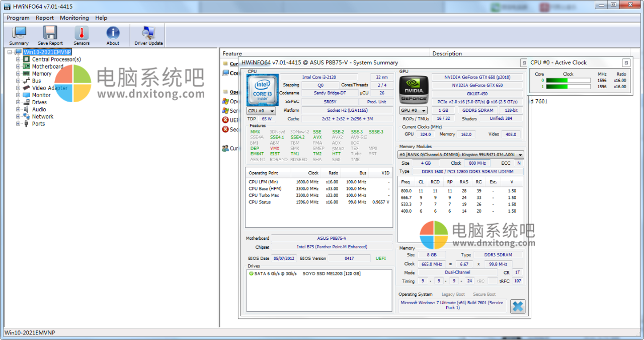644x340 pixels.
Task: Open the Memory Modules bank dropdown
Action: click(461, 155)
